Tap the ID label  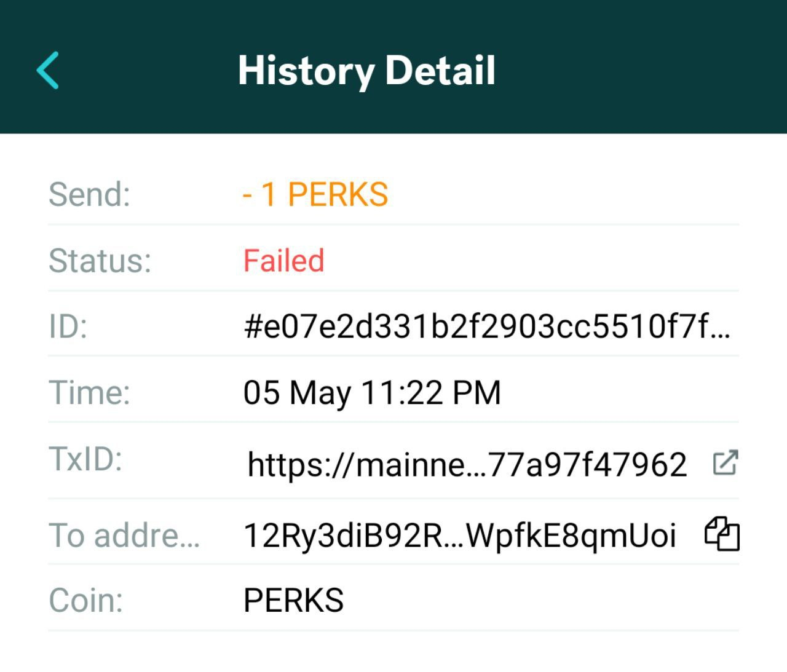click(68, 326)
